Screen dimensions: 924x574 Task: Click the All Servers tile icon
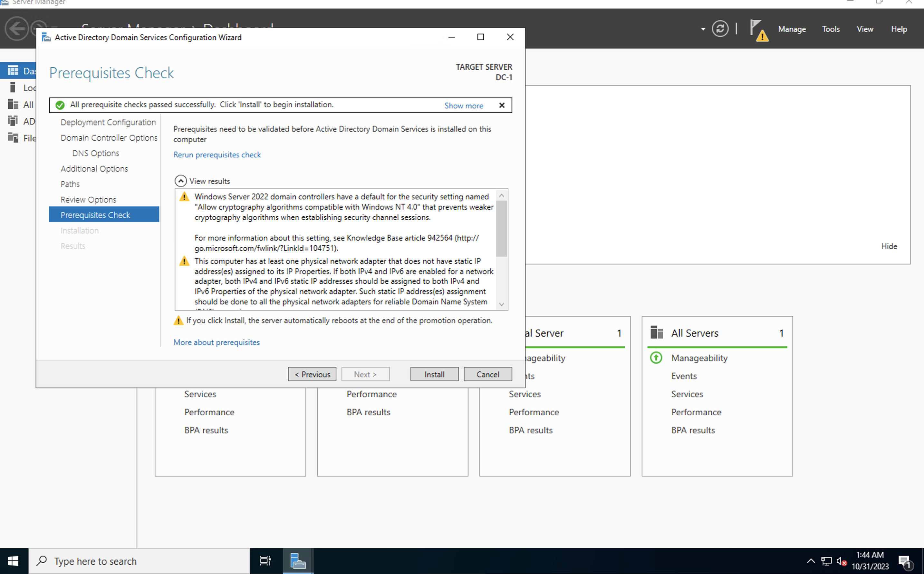pos(657,332)
